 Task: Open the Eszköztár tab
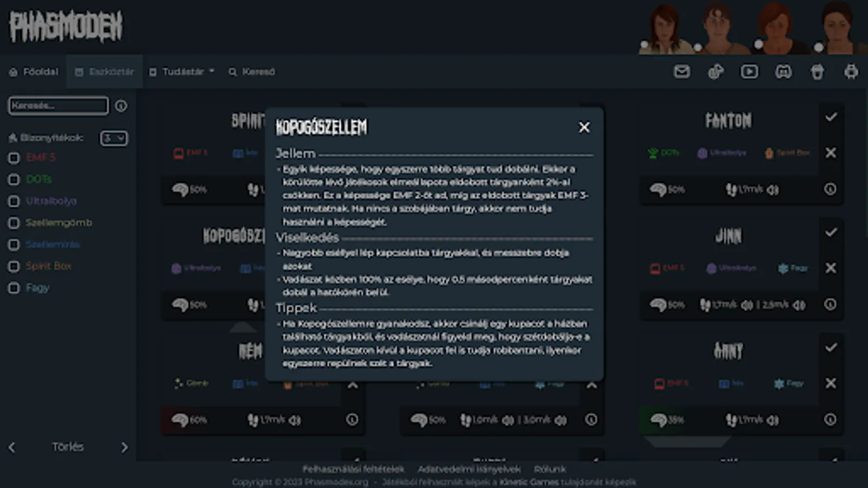[104, 72]
